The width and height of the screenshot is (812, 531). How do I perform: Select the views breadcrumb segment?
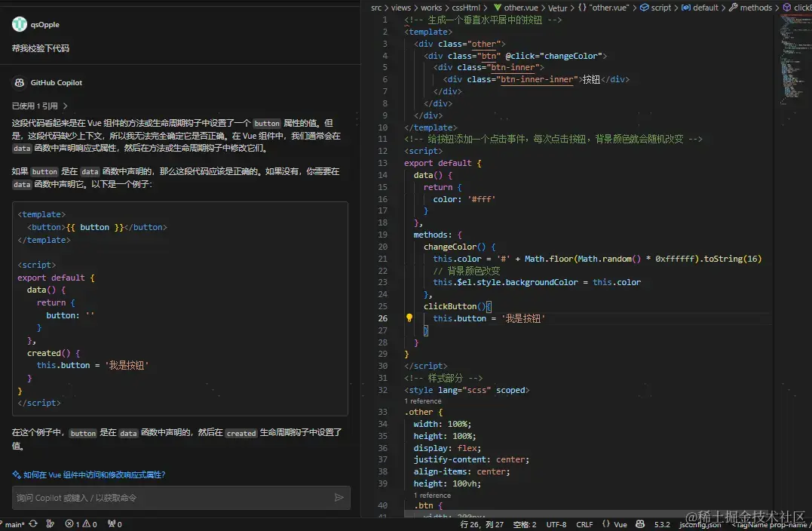[401, 8]
